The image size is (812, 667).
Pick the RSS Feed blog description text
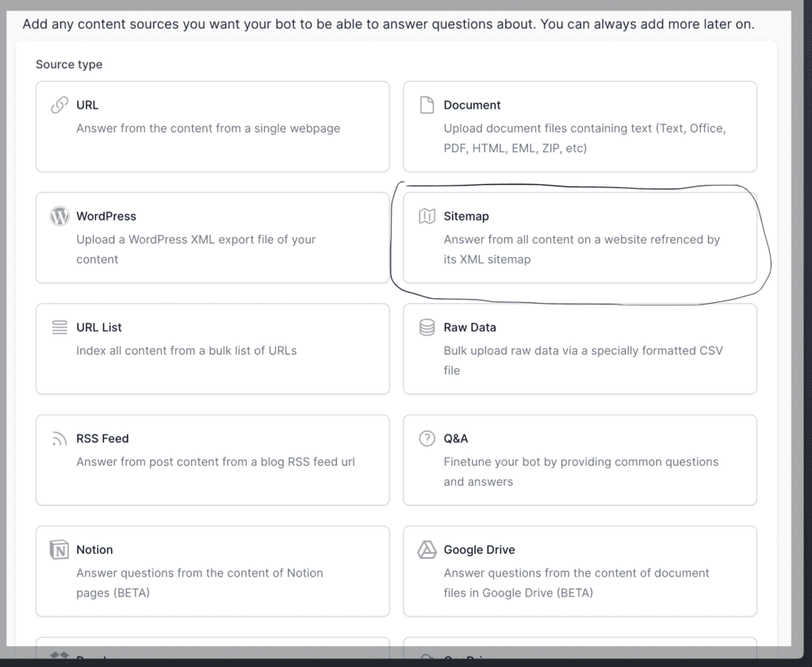coord(216,462)
